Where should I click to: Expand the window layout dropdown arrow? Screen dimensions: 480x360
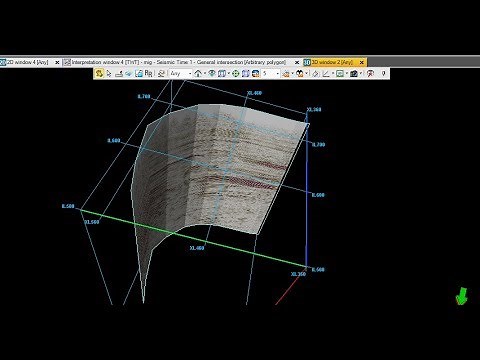click(x=228, y=74)
